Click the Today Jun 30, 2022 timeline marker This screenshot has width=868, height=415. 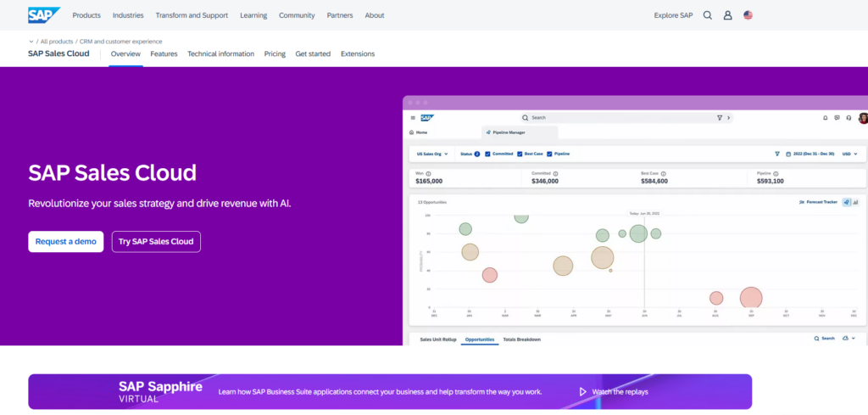pos(644,213)
